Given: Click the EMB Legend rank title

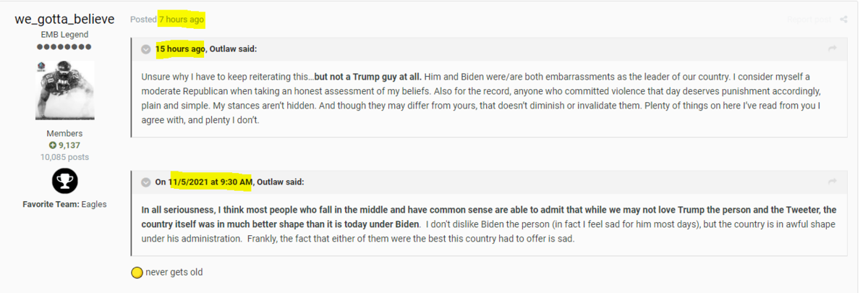Looking at the screenshot, I should (x=64, y=35).
